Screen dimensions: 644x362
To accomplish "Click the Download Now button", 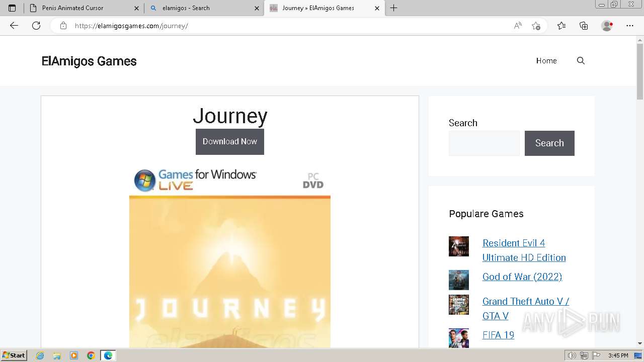I will (230, 142).
